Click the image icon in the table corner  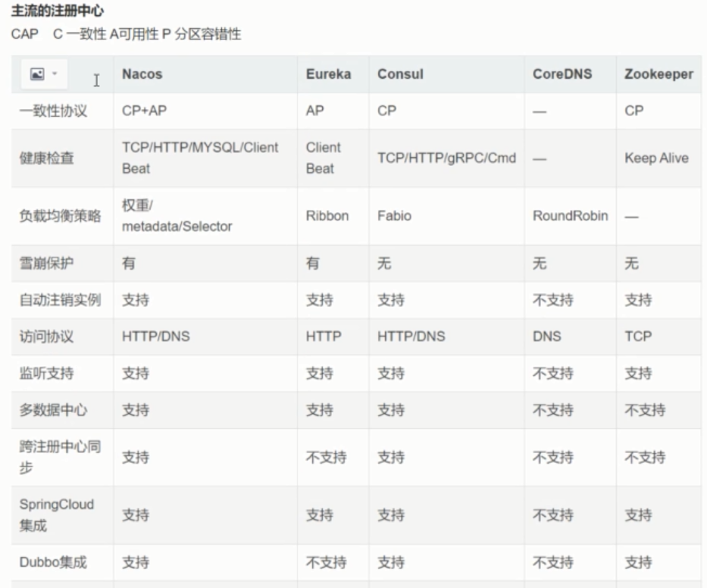37,74
